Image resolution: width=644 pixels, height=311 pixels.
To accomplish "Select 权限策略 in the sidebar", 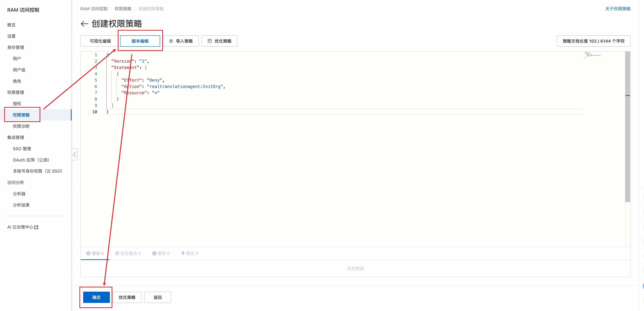I will 21,115.
